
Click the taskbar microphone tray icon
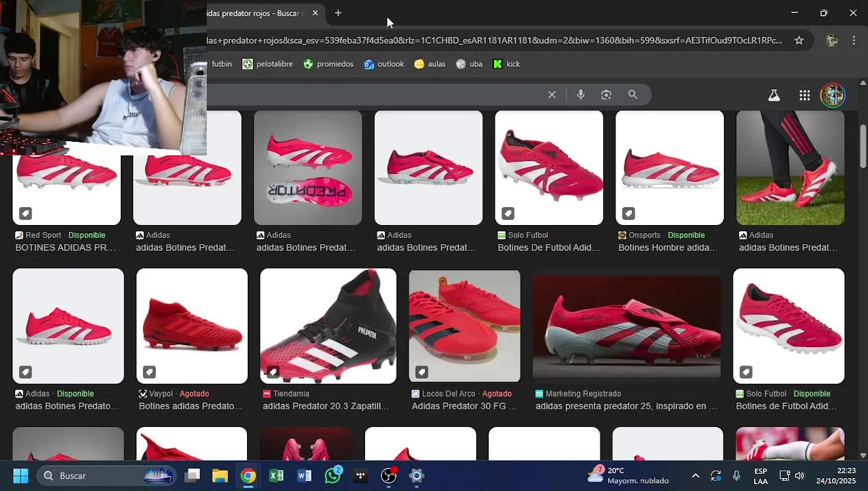[736, 476]
